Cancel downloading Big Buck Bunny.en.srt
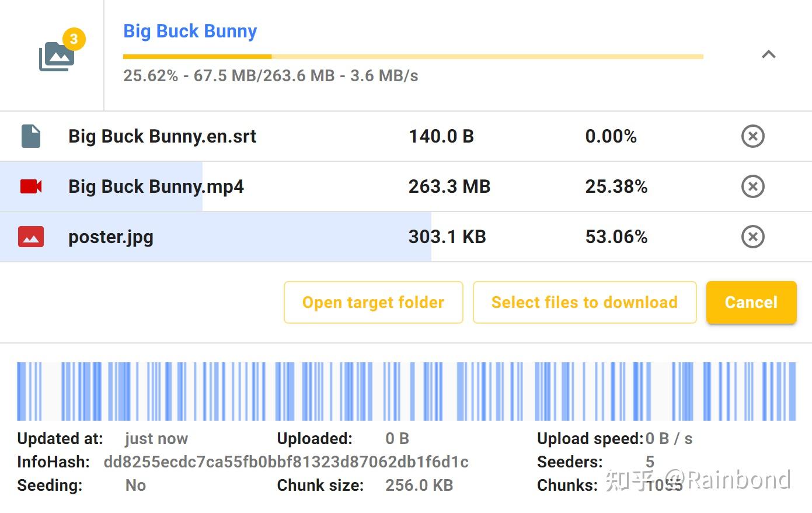Image resolution: width=812 pixels, height=513 pixels. pyautogui.click(x=752, y=136)
